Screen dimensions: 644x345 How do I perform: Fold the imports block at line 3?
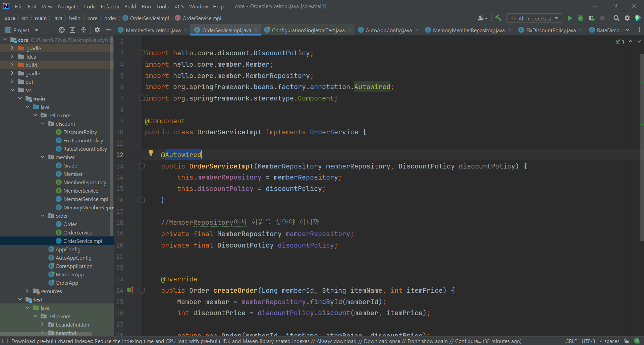coord(142,53)
